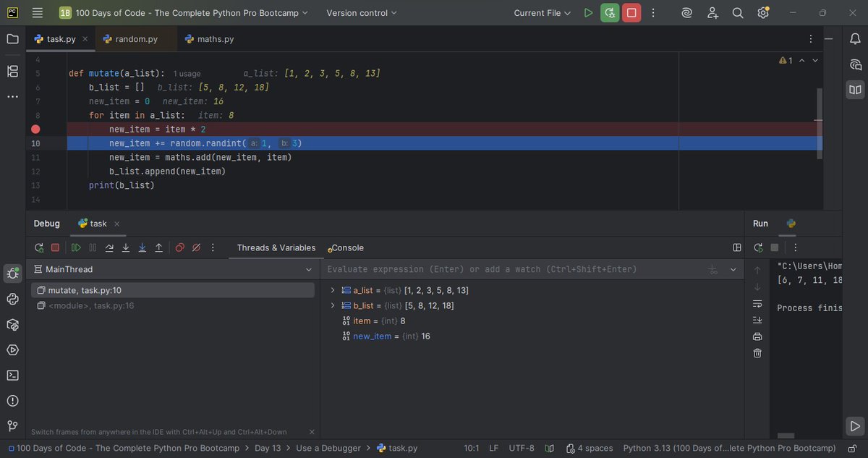Open the MainThread thread selector dropdown
868x458 pixels.
point(173,269)
